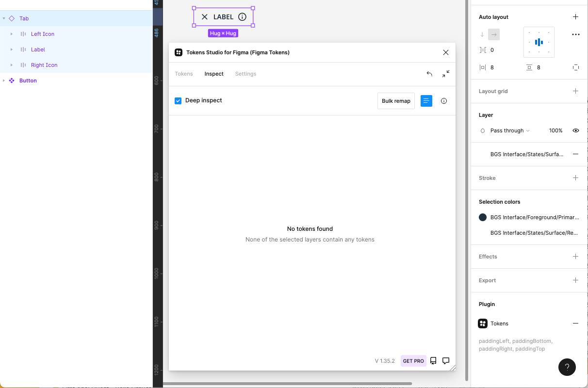Open auto layout advanced settings ellipsis
The image size is (588, 388).
tap(576, 34)
